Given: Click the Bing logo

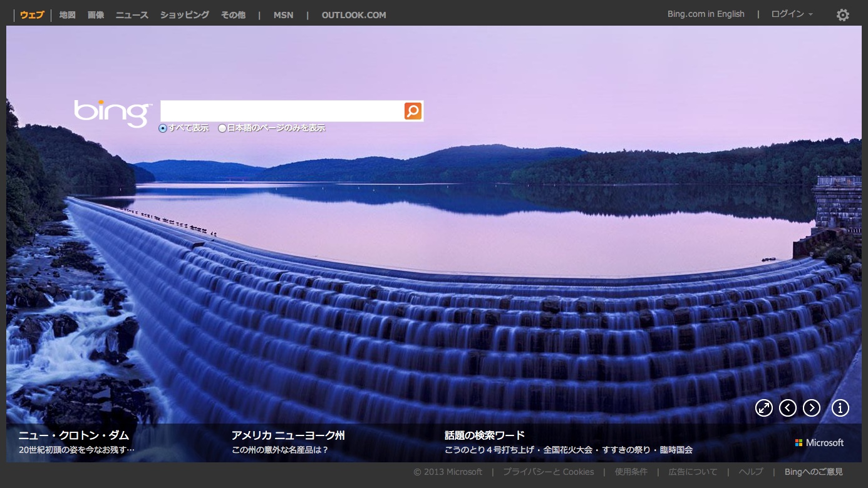Looking at the screenshot, I should point(113,113).
